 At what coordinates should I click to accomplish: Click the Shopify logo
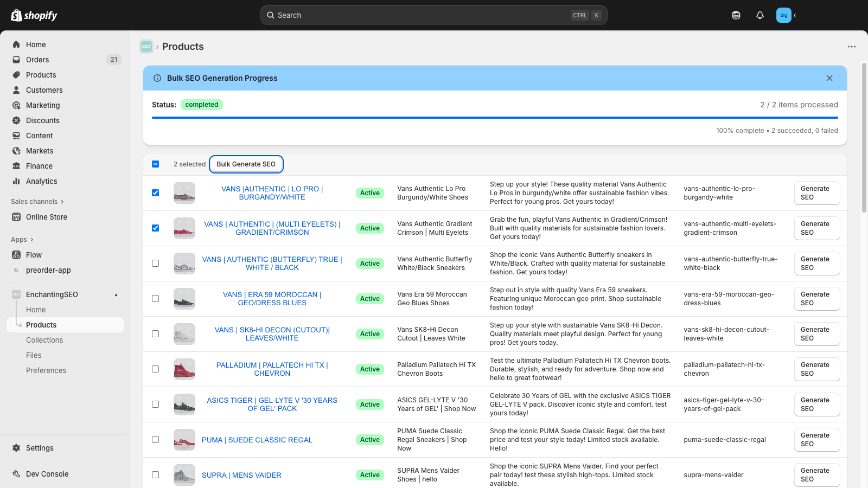[x=34, y=15]
